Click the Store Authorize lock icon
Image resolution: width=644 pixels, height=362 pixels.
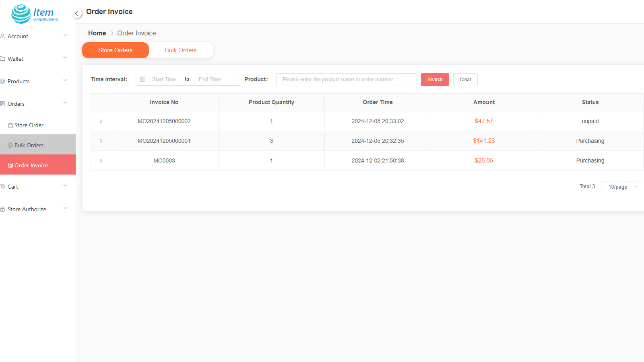point(2,209)
